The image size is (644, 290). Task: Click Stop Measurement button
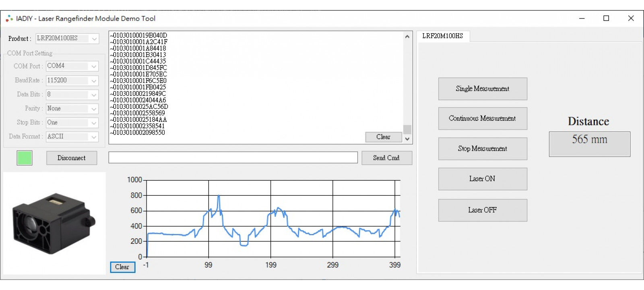482,149
